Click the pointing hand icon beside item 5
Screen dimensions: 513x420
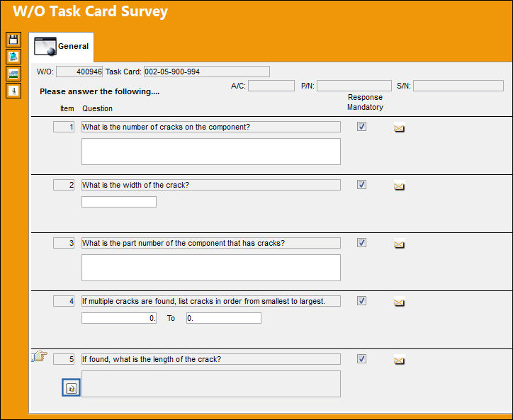(40, 356)
